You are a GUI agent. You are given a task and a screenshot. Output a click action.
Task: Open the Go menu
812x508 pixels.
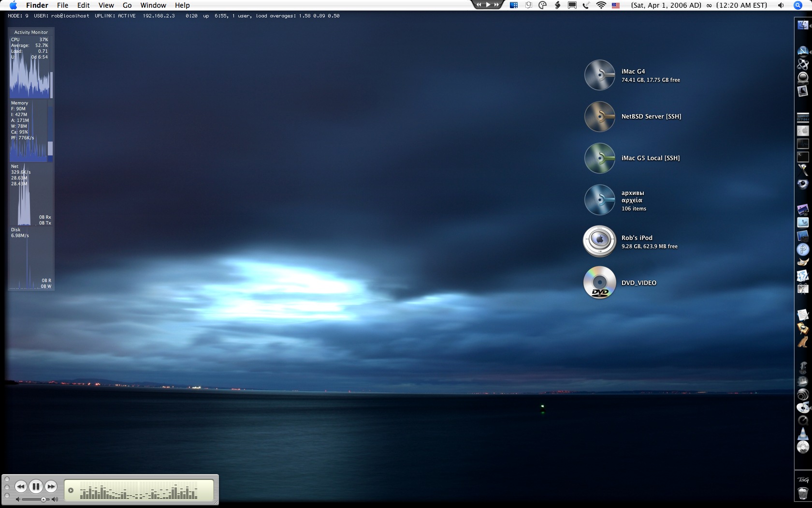click(x=127, y=5)
